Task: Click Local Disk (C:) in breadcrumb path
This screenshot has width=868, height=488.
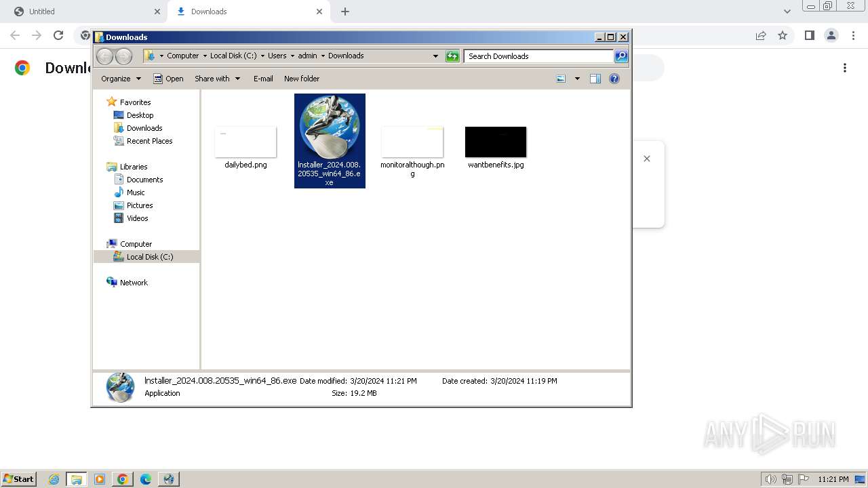Action: (x=233, y=56)
